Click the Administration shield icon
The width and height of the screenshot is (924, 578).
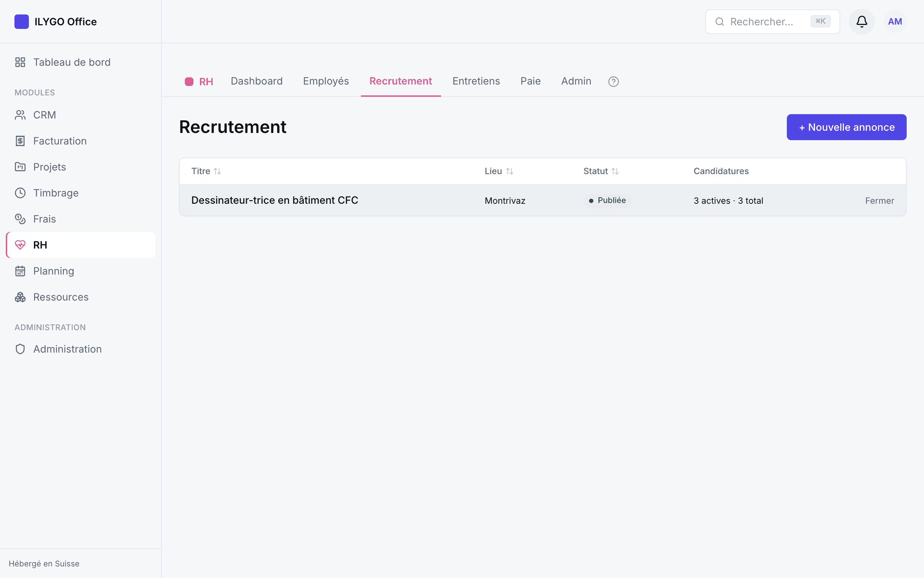20,349
